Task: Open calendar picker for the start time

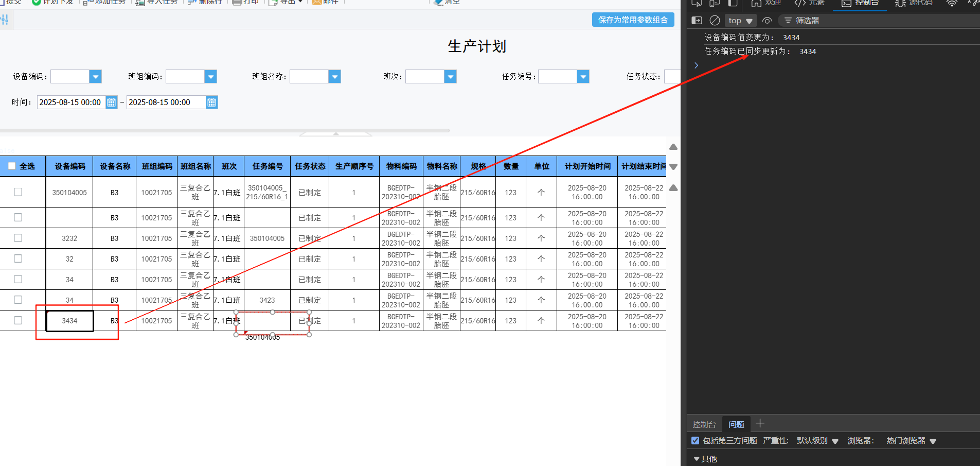Action: pos(112,102)
